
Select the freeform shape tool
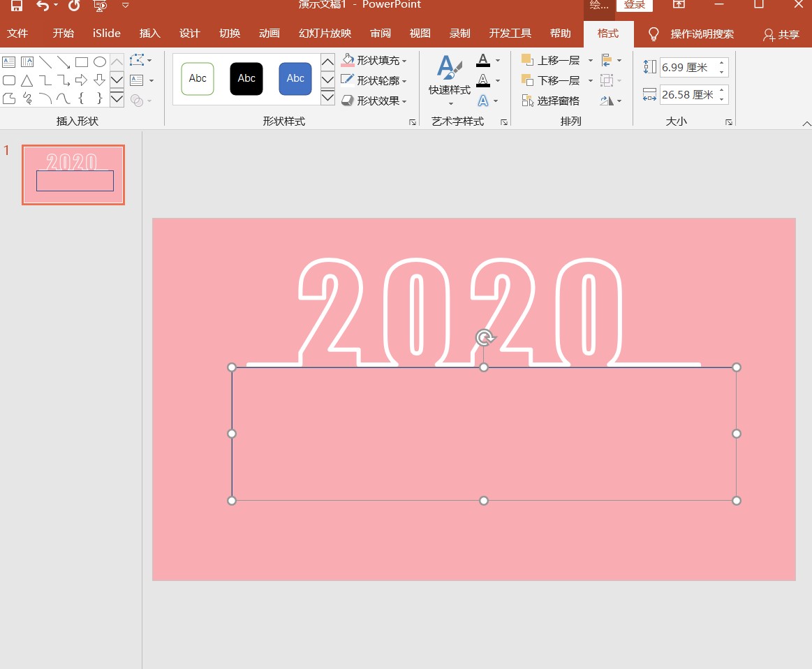coord(9,98)
